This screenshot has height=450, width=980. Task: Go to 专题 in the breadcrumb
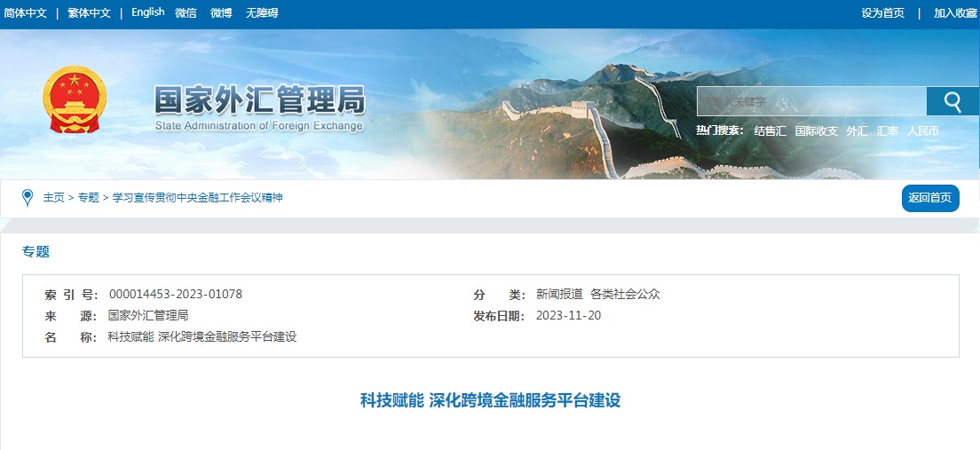point(89,198)
